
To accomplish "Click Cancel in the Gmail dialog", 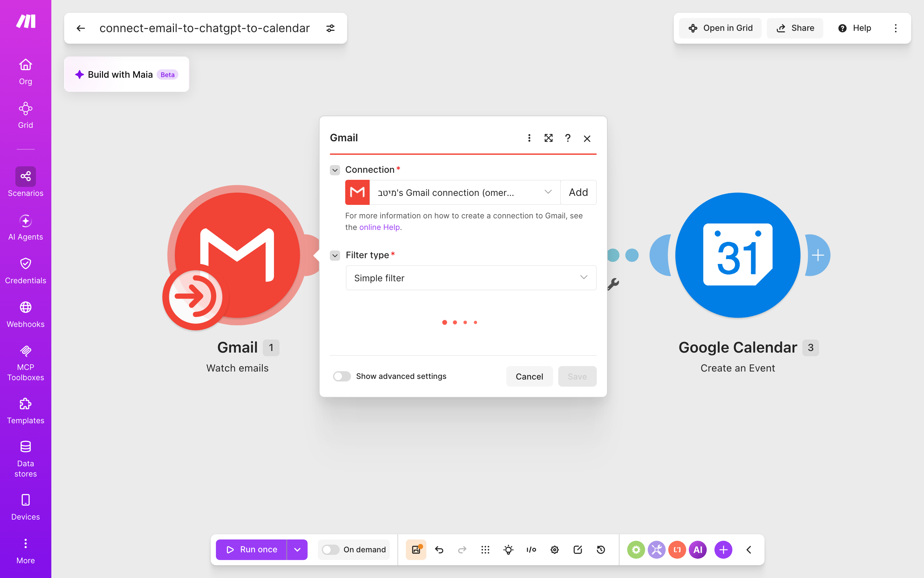I will click(x=529, y=376).
